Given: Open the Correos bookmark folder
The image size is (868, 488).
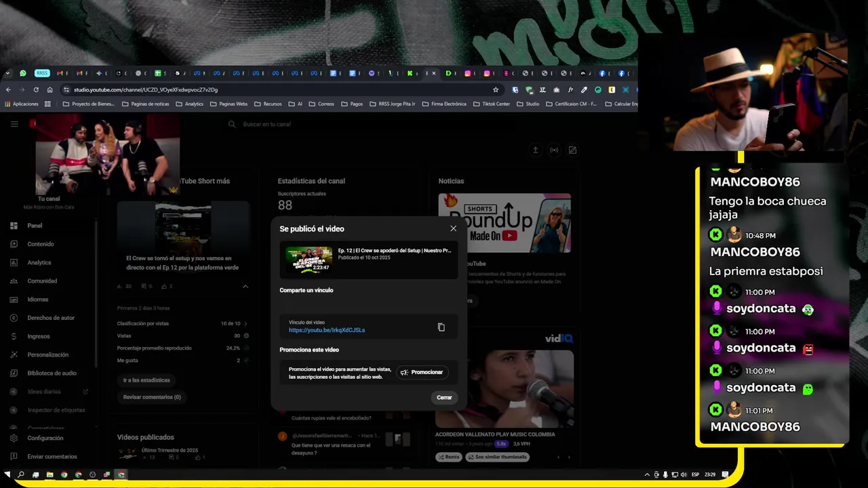Looking at the screenshot, I should tap(321, 104).
